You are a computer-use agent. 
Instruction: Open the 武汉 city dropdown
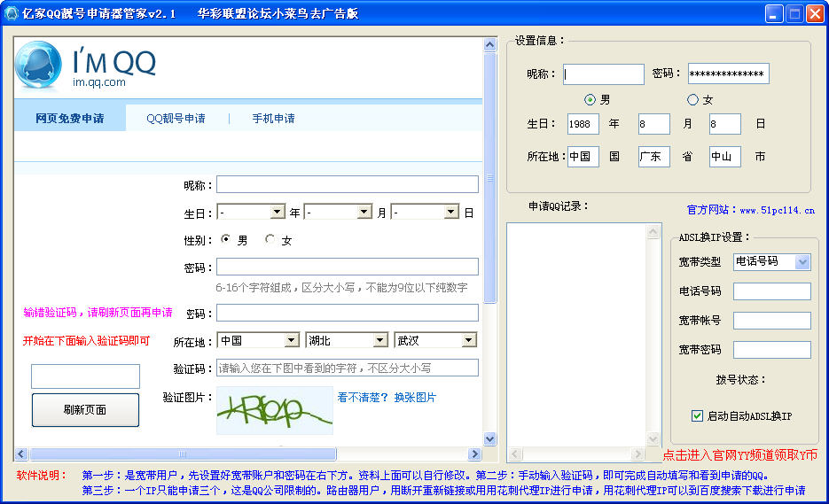(435, 340)
